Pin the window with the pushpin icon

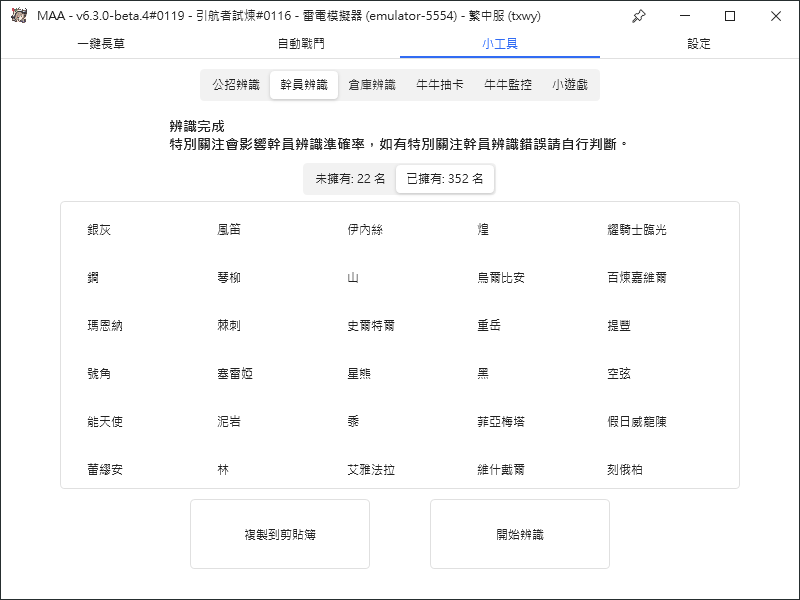(640, 16)
